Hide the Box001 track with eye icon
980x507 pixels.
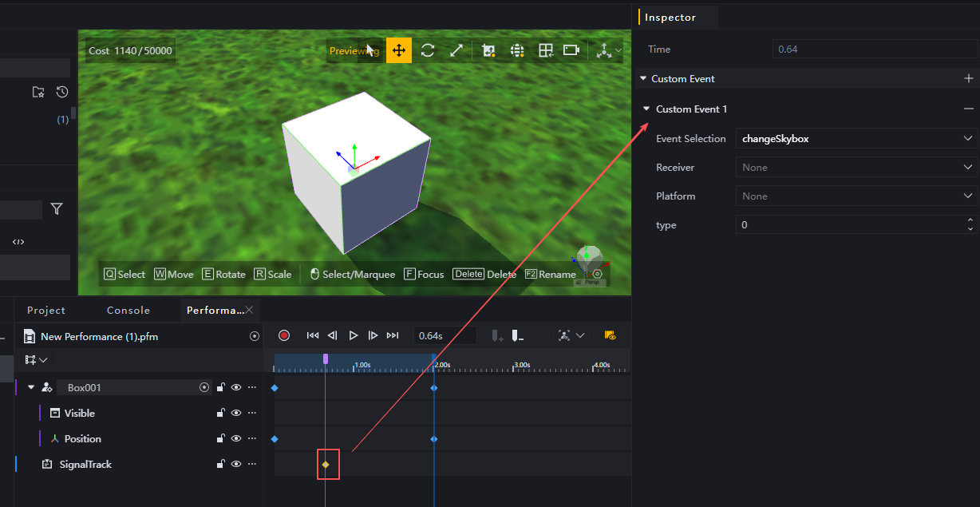point(236,388)
